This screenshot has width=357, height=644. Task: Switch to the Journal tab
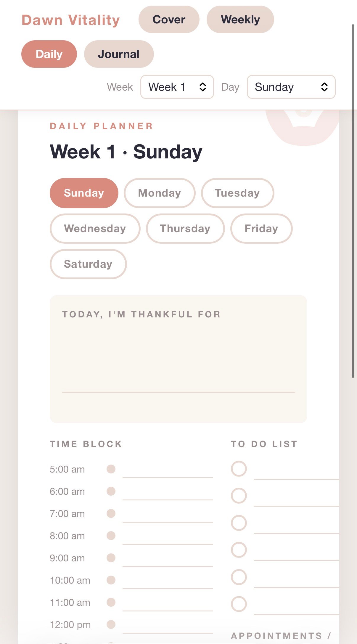pos(119,54)
